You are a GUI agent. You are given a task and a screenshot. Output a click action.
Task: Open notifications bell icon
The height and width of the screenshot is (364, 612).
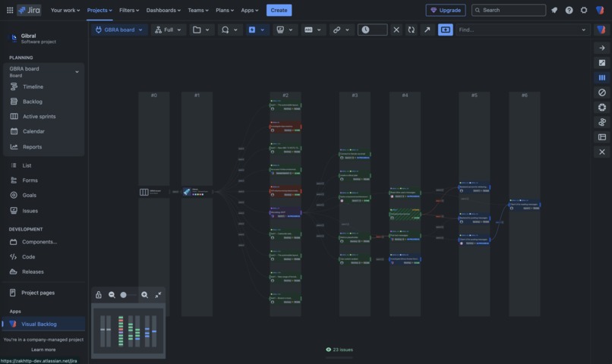coord(554,10)
